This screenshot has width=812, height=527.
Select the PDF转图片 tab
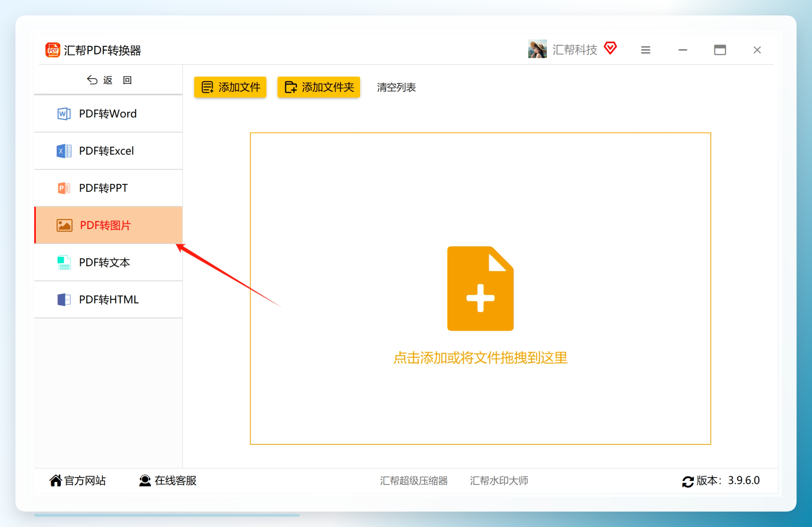[108, 225]
